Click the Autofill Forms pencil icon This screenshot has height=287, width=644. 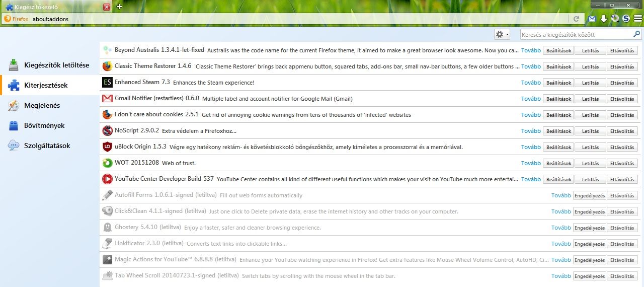(x=107, y=195)
